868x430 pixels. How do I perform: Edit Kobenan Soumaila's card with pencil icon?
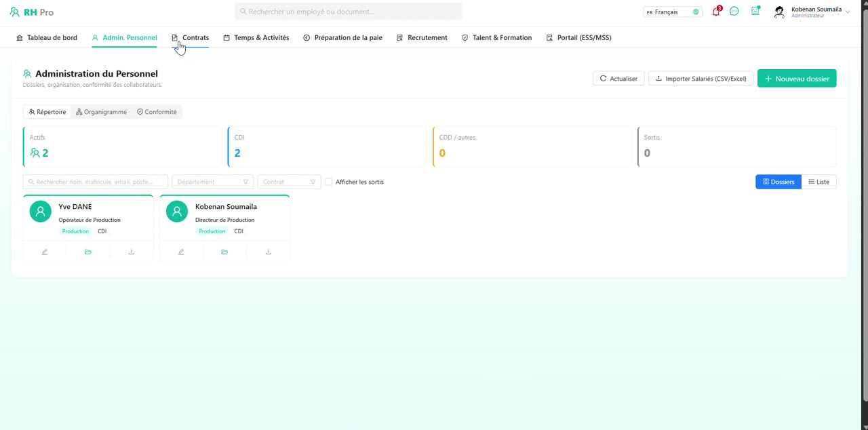pos(181,252)
